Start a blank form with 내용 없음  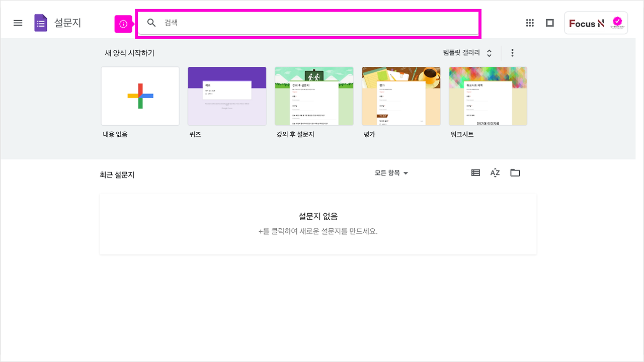pos(140,96)
